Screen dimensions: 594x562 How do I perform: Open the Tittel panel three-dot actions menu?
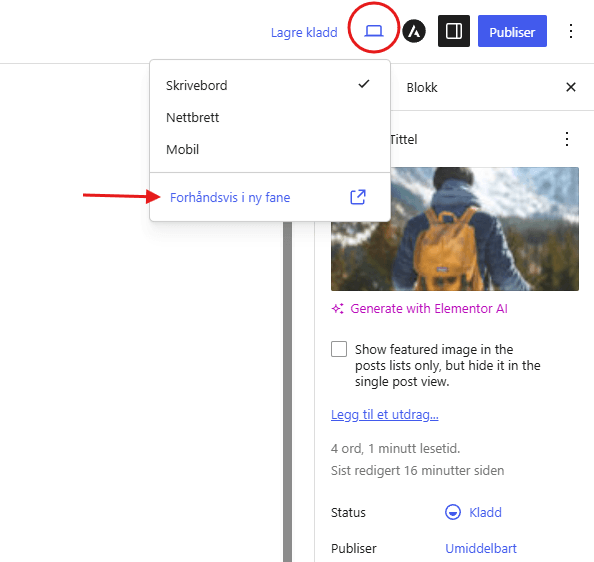[567, 139]
